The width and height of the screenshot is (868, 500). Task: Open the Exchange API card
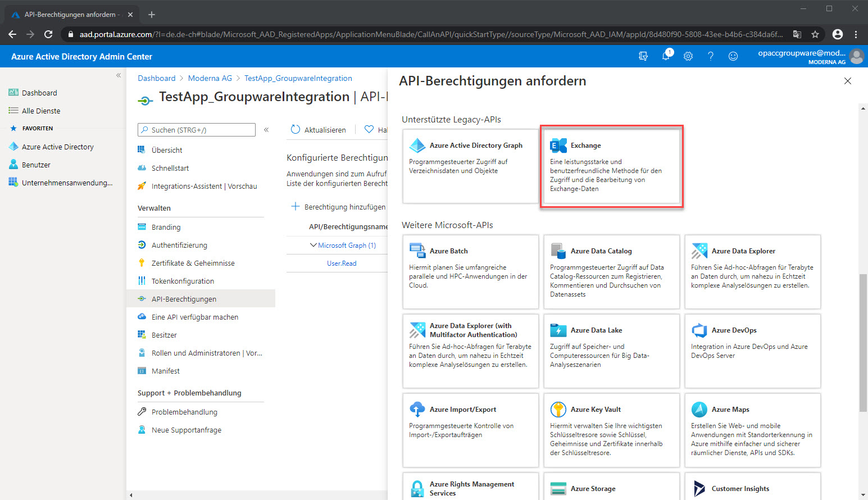point(612,166)
